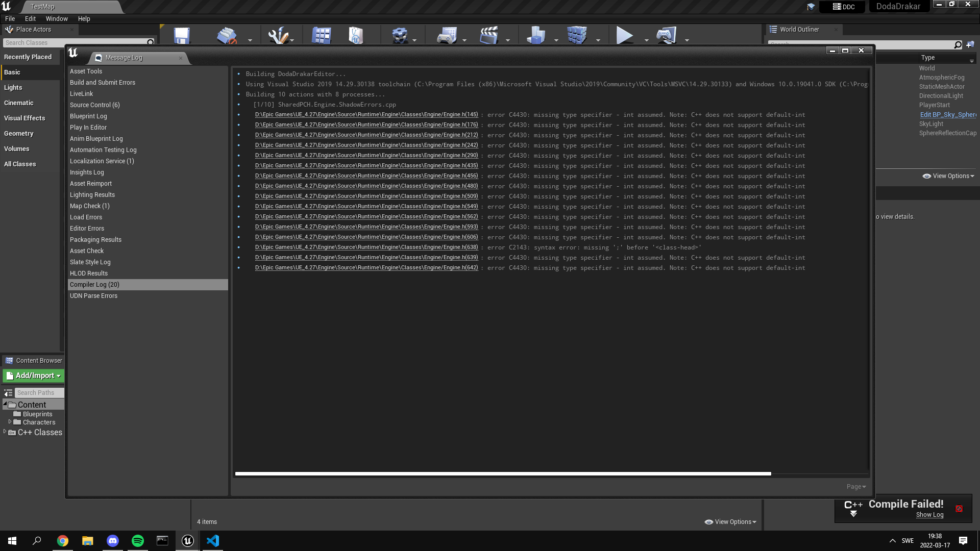Open View Options in World Outliner

click(948, 176)
